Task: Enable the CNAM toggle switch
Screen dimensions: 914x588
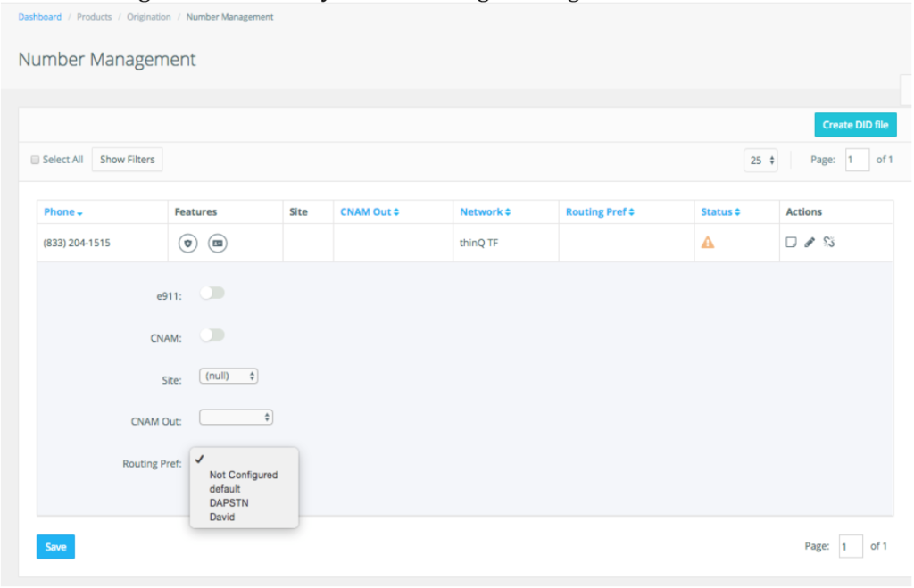Action: (212, 335)
